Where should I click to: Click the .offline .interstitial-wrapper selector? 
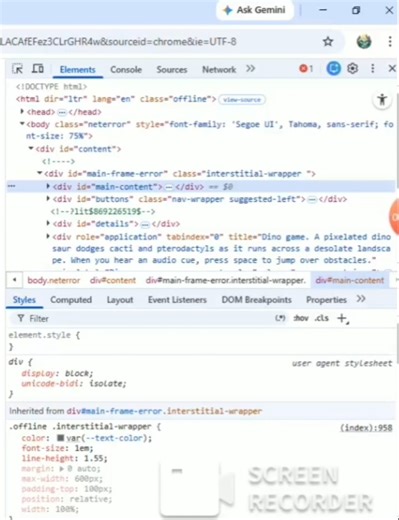tap(80, 426)
